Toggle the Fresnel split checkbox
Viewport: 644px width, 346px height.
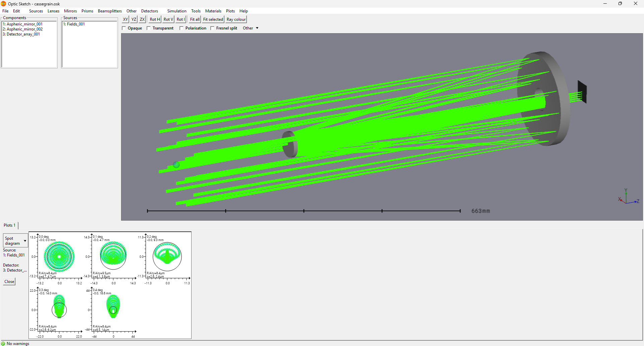[x=224, y=28]
